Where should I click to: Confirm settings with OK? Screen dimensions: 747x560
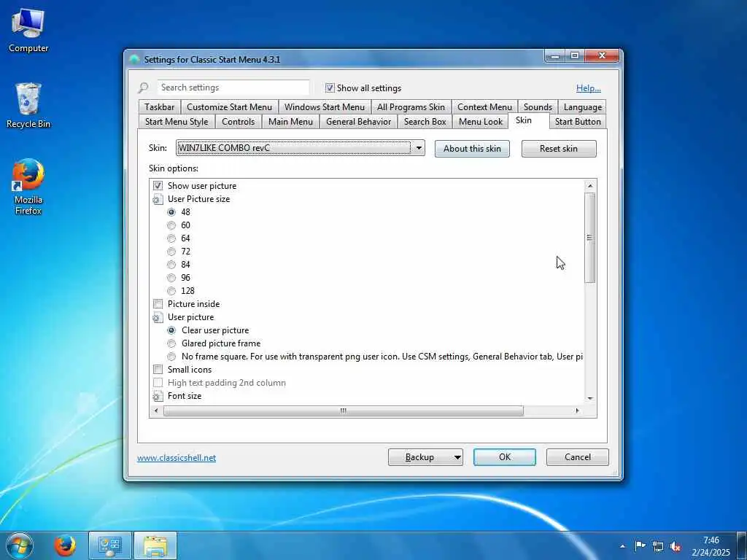(x=505, y=457)
